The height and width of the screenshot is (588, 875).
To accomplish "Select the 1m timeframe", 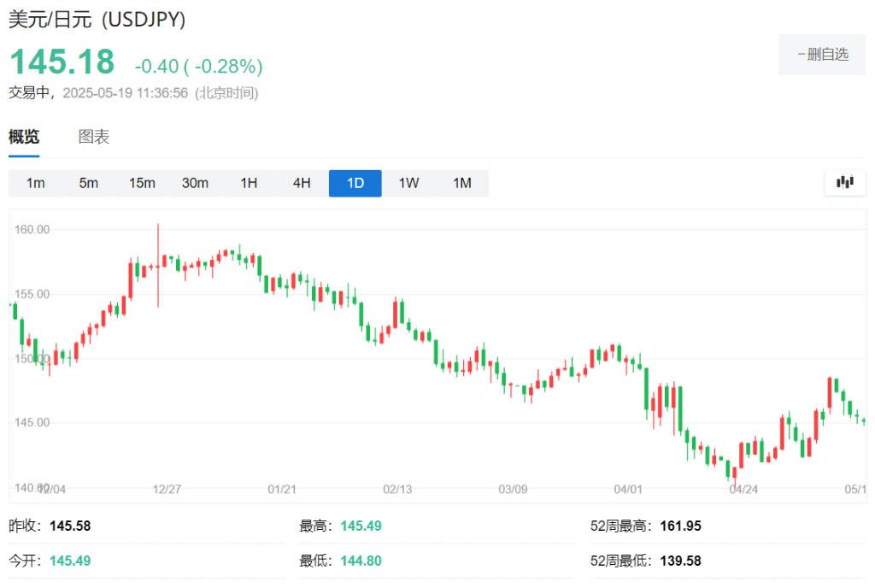I will coord(35,183).
